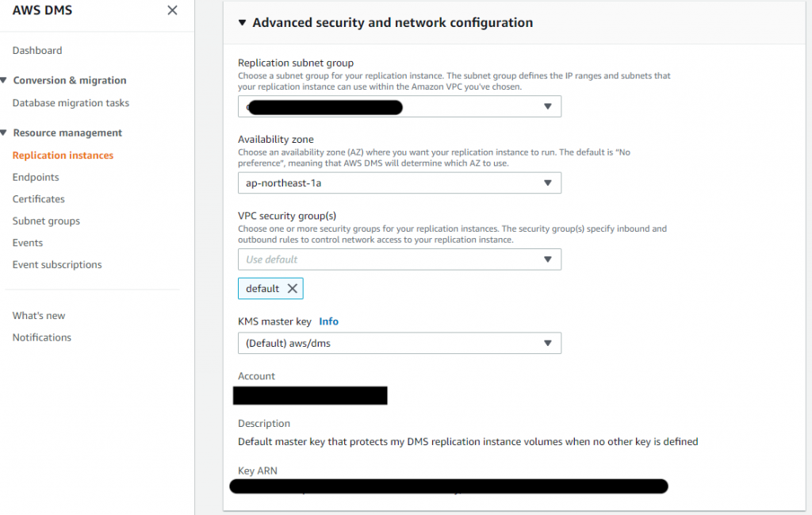Collapse the Resource management menu group

click(5, 133)
